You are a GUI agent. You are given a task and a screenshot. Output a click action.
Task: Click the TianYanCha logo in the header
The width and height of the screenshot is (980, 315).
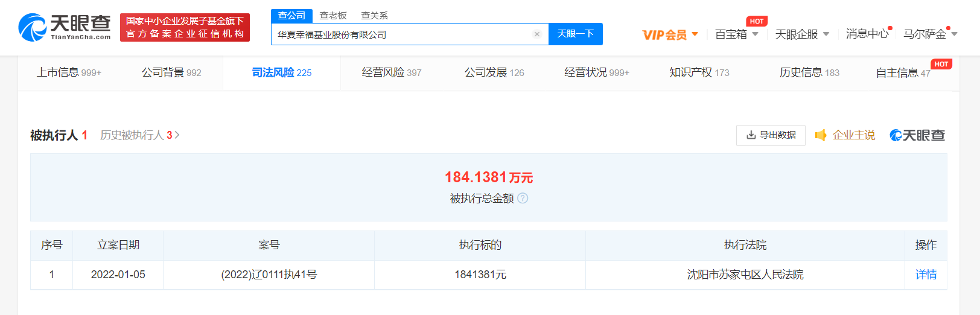click(65, 27)
